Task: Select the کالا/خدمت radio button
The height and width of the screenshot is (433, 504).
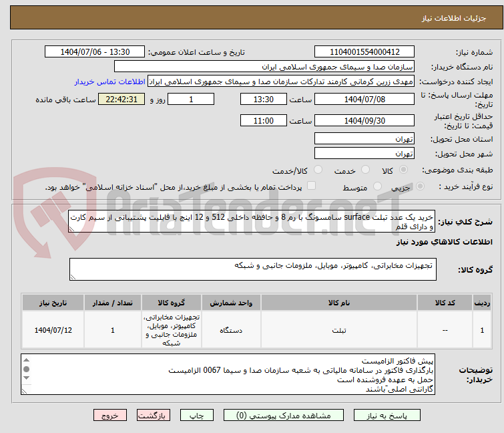Action: pos(318,170)
